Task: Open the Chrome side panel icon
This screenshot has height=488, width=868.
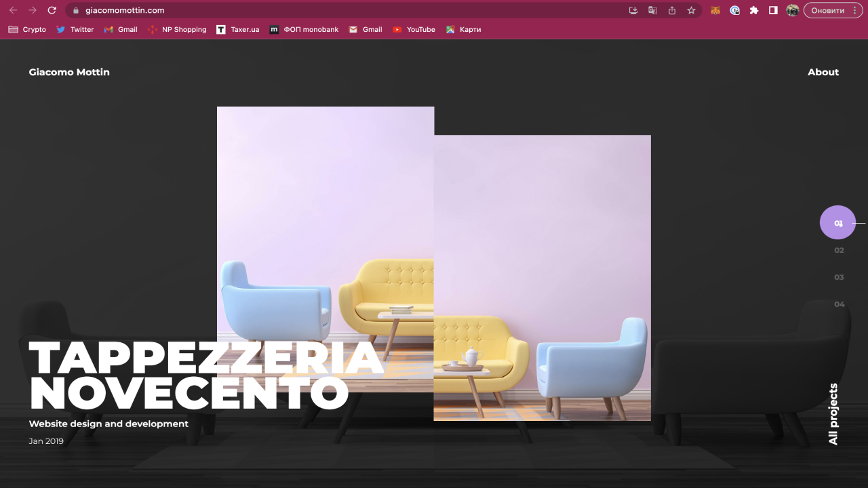Action: 772,10
